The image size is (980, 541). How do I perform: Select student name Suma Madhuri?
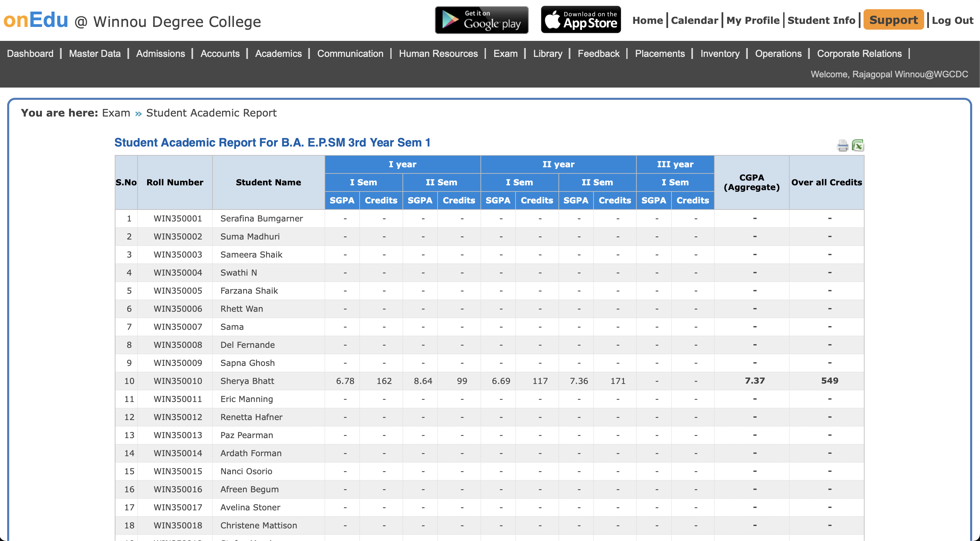(250, 236)
